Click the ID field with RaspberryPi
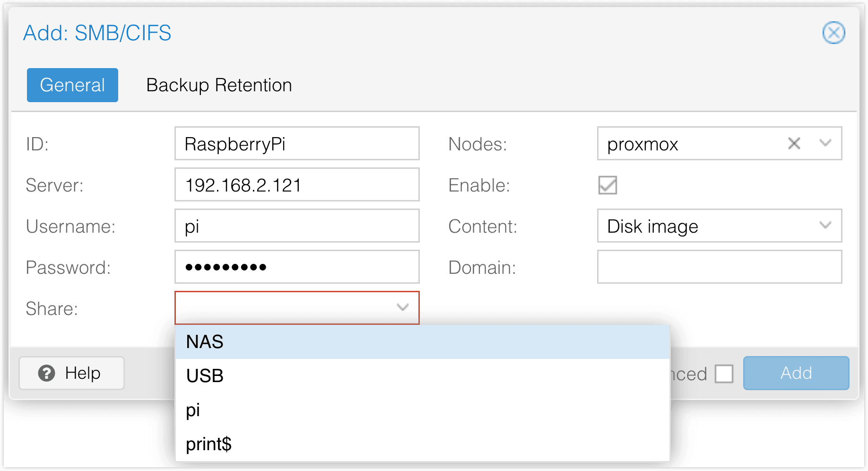 pyautogui.click(x=296, y=144)
